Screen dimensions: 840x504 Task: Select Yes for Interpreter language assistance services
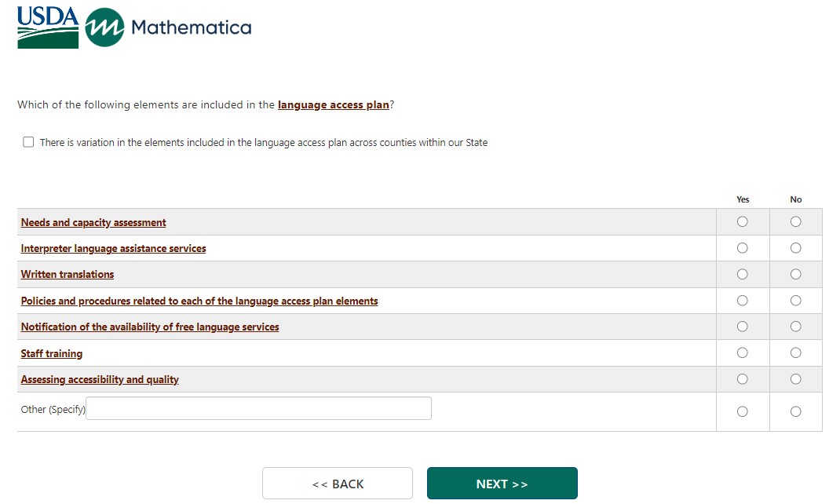(x=743, y=248)
